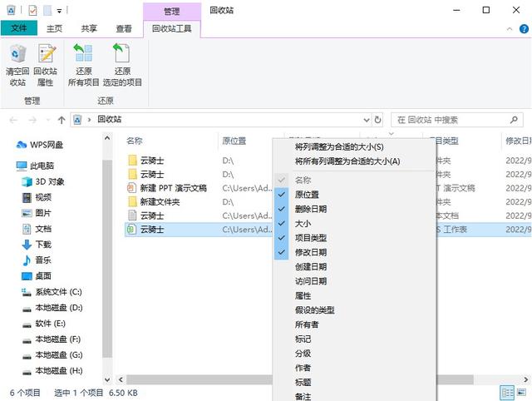532x401 pixels.
Task: Choose 将所有列调整为合适的大小(A)
Action: click(x=355, y=161)
